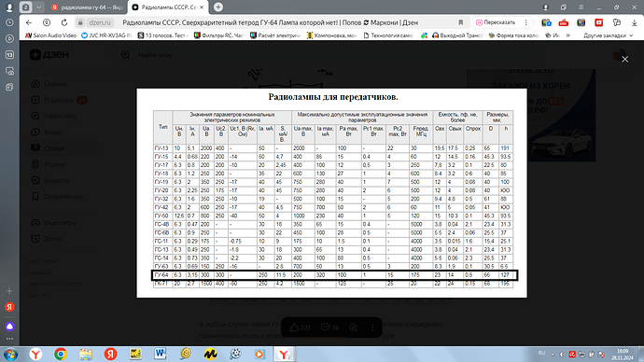Open the tab counter showing 2
644x362 pixels.
click(25, 7)
